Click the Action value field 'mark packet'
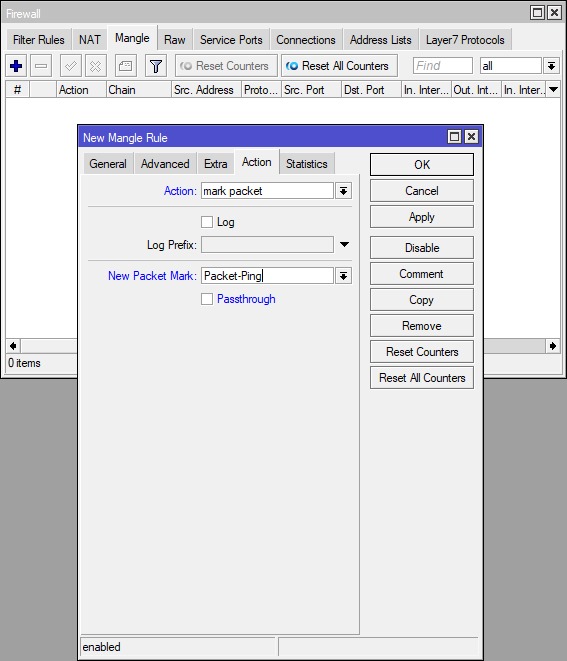This screenshot has width=567, height=661. pyautogui.click(x=267, y=191)
